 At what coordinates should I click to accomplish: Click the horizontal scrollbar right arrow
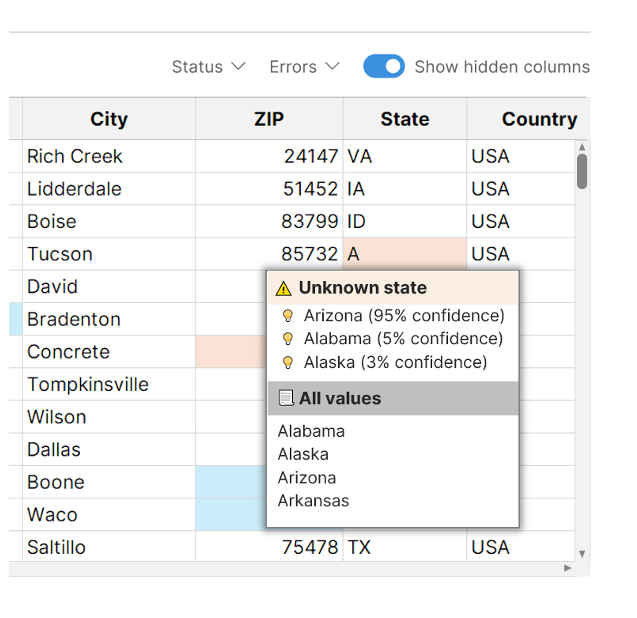coord(568,568)
